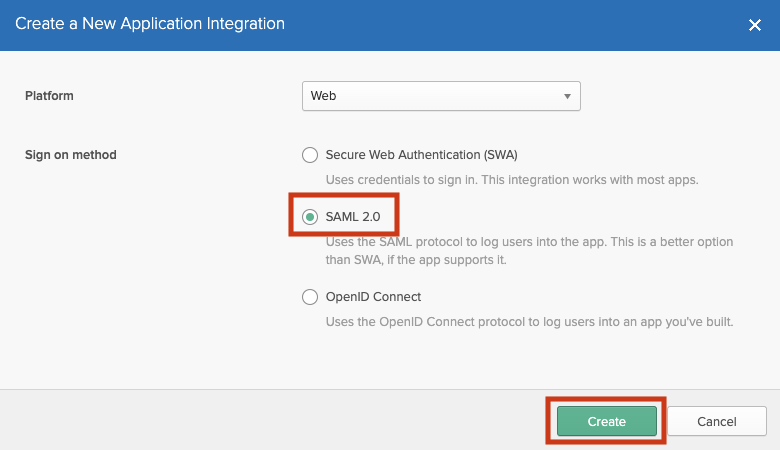780x450 pixels.
Task: Click empty footer area left of Create
Action: tap(274, 420)
